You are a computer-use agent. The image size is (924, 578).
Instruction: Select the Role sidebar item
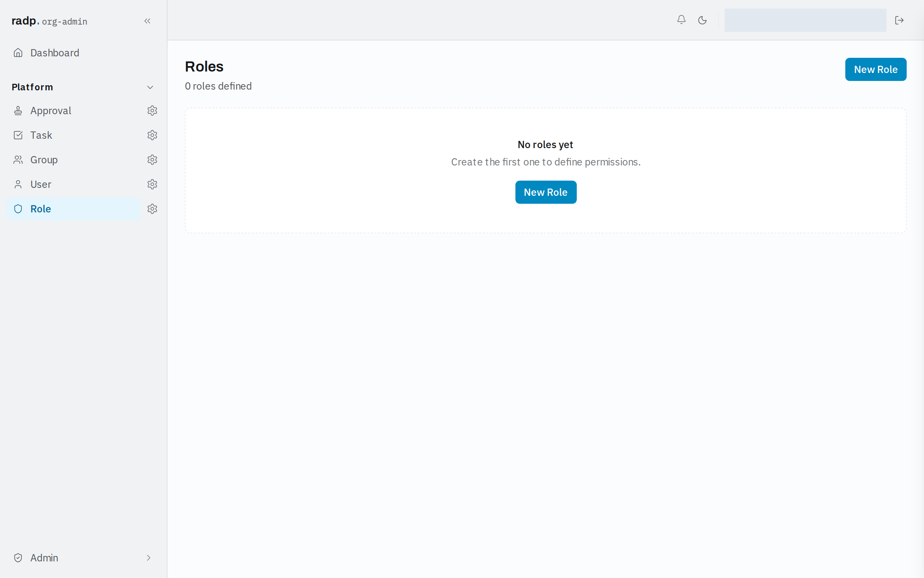[x=73, y=209]
